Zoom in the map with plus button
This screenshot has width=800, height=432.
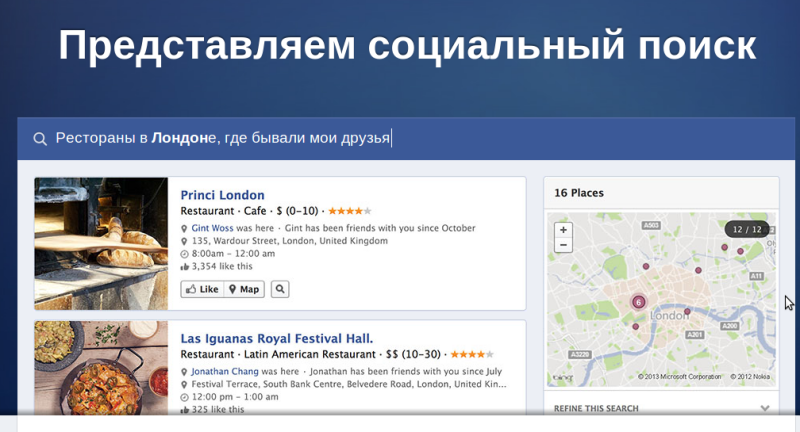click(x=563, y=230)
